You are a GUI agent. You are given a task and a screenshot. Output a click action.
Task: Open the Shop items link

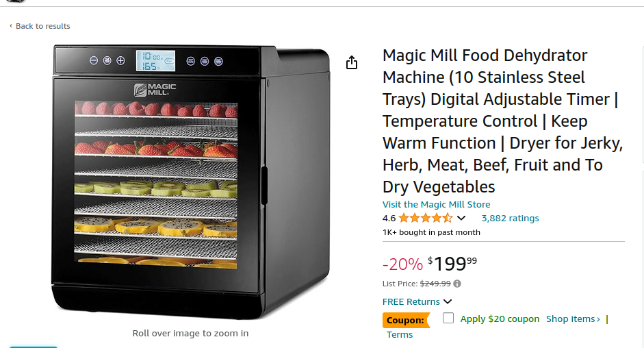573,319
